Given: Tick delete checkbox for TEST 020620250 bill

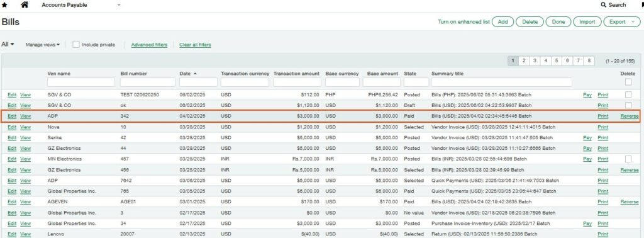Looking at the screenshot, I should pyautogui.click(x=628, y=94).
